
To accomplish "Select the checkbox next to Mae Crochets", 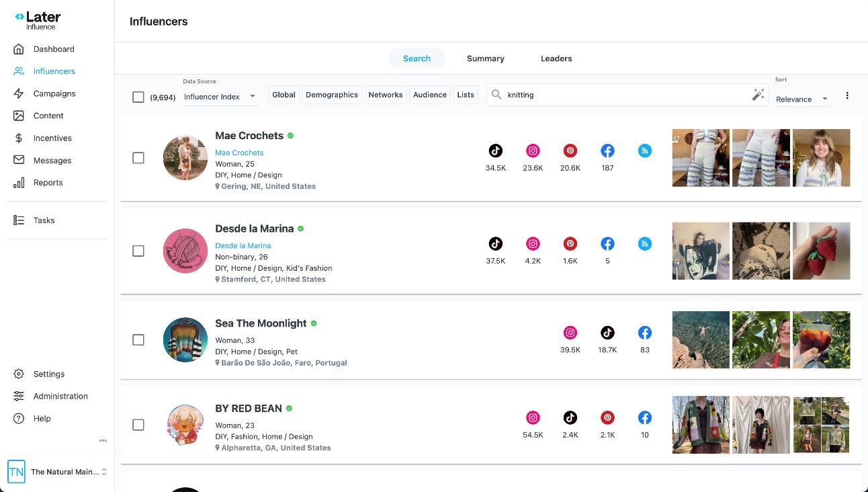I will click(138, 158).
